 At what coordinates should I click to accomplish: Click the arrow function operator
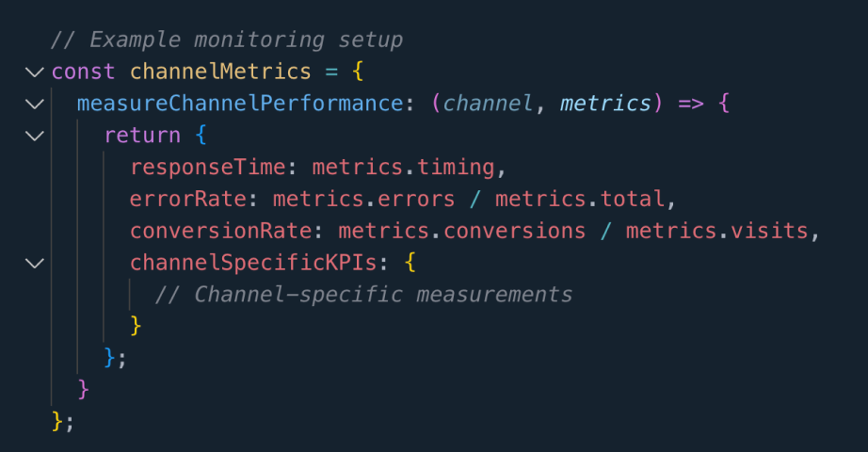691,104
